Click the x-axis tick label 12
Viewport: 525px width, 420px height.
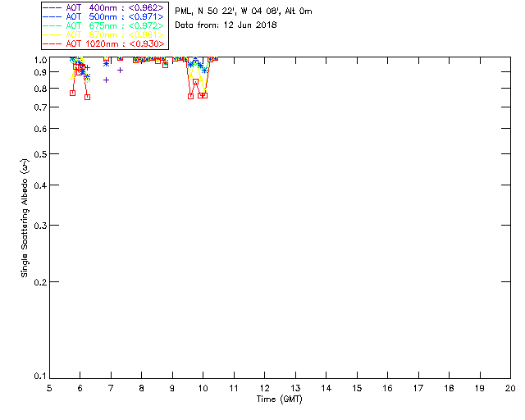pyautogui.click(x=264, y=388)
